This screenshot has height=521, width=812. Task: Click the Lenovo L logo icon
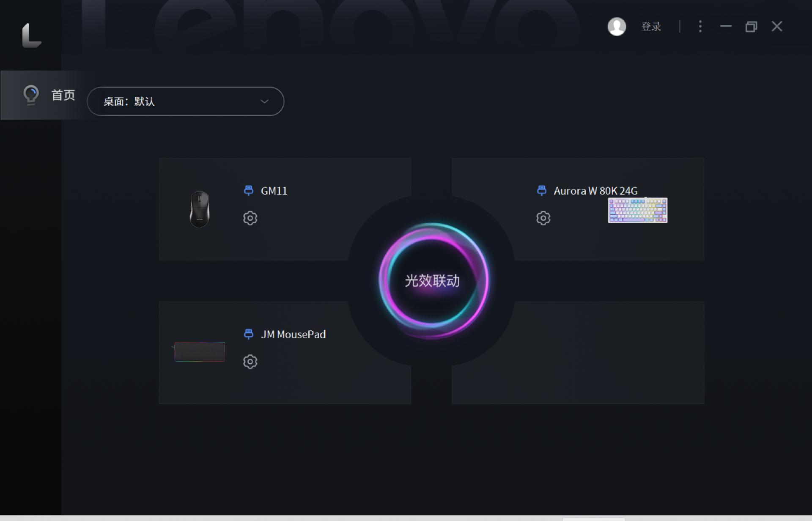click(x=31, y=36)
